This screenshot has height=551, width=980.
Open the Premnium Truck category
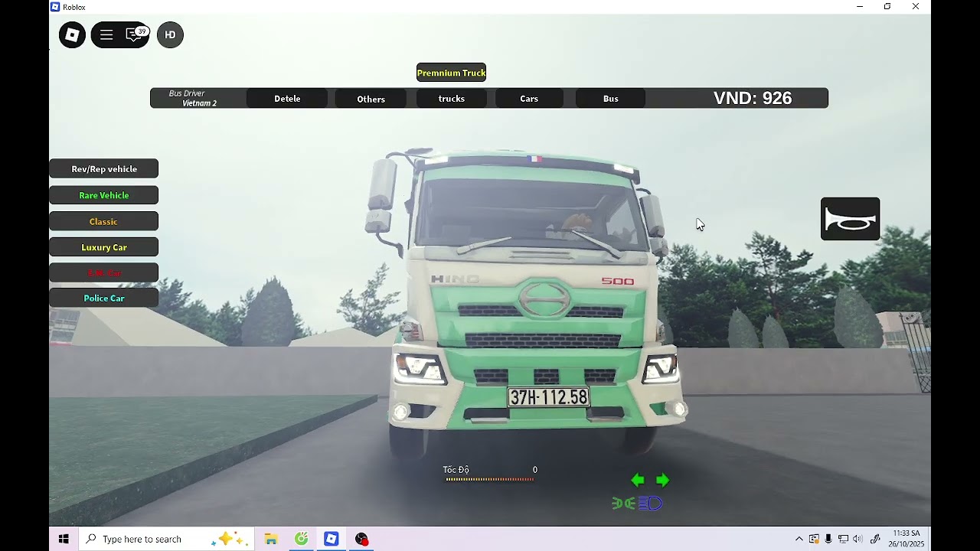coord(451,73)
